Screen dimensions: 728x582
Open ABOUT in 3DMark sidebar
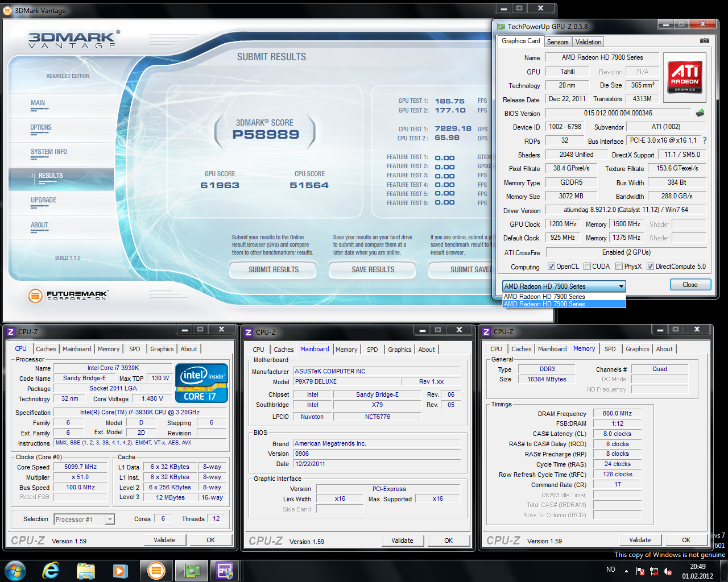click(39, 226)
